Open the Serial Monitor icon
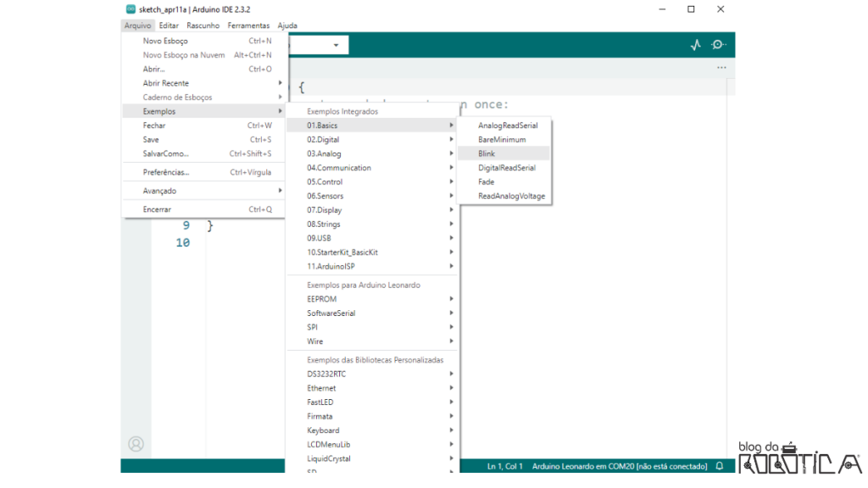Viewport: 868px width, 488px height. pyautogui.click(x=719, y=45)
